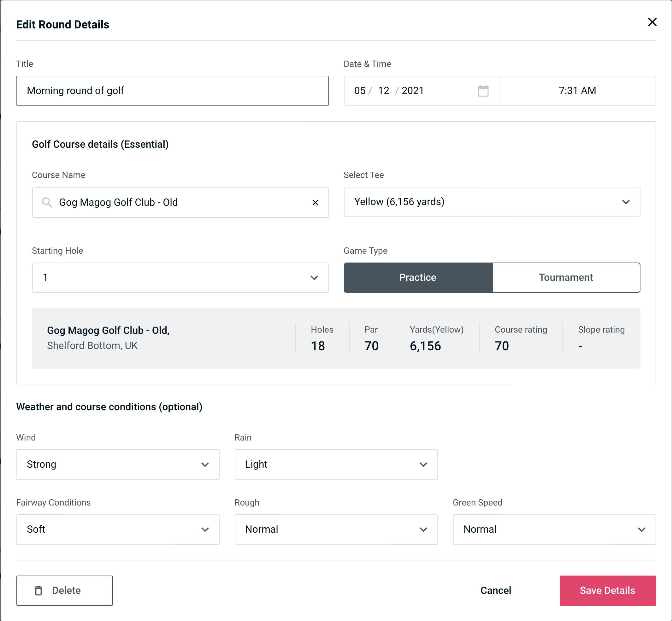The height and width of the screenshot is (621, 672).
Task: Click the Wind dropdown chevron icon
Action: click(x=206, y=464)
